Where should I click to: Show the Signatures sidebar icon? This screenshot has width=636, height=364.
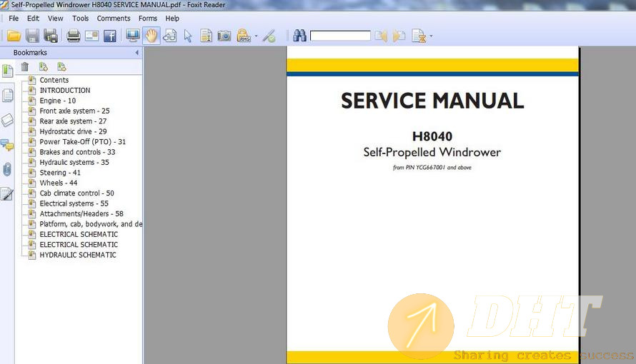[x=7, y=194]
